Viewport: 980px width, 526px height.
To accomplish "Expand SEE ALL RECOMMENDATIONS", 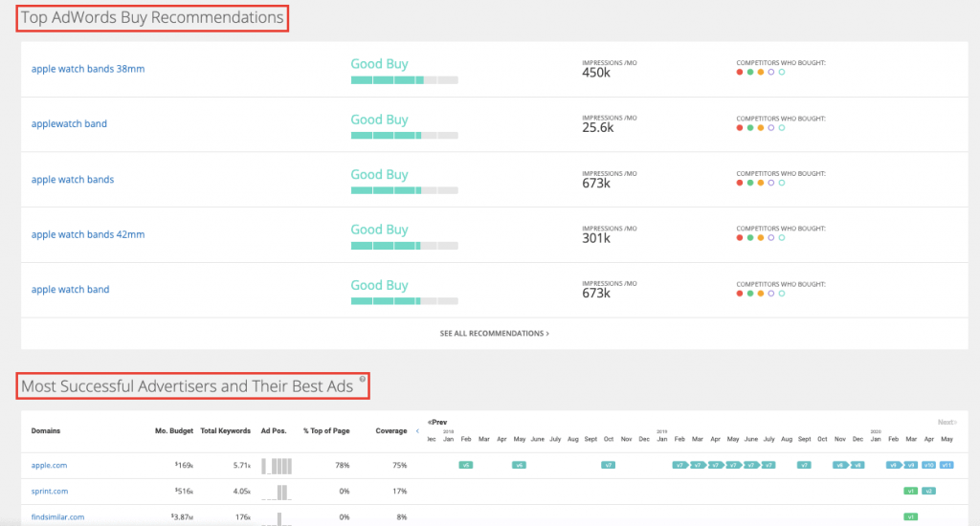I will [x=494, y=334].
